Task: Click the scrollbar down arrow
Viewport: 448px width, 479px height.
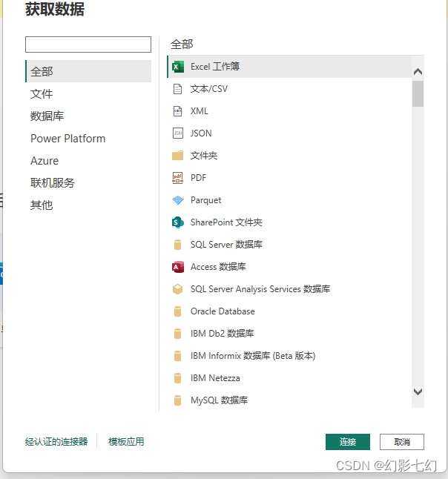Action: (x=418, y=392)
